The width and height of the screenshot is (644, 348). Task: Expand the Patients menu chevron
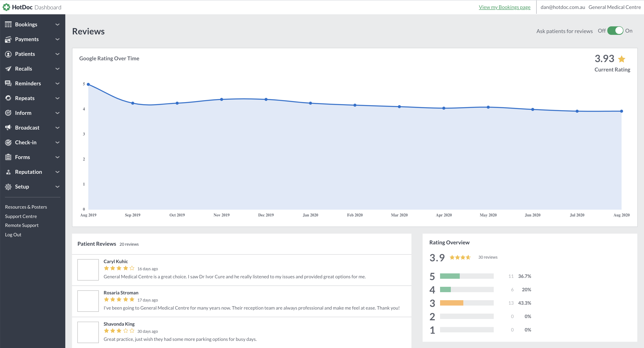pyautogui.click(x=57, y=54)
